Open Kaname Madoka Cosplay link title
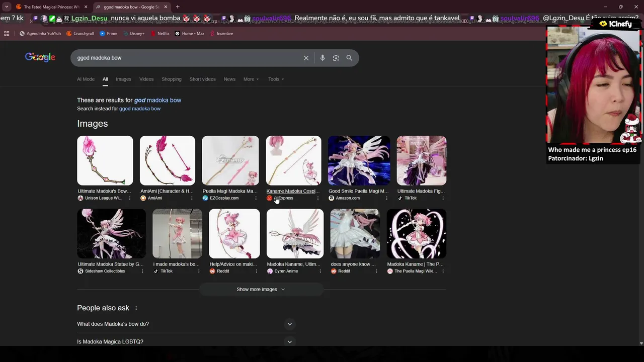Screen dimensions: 644x362 tap(293, 191)
